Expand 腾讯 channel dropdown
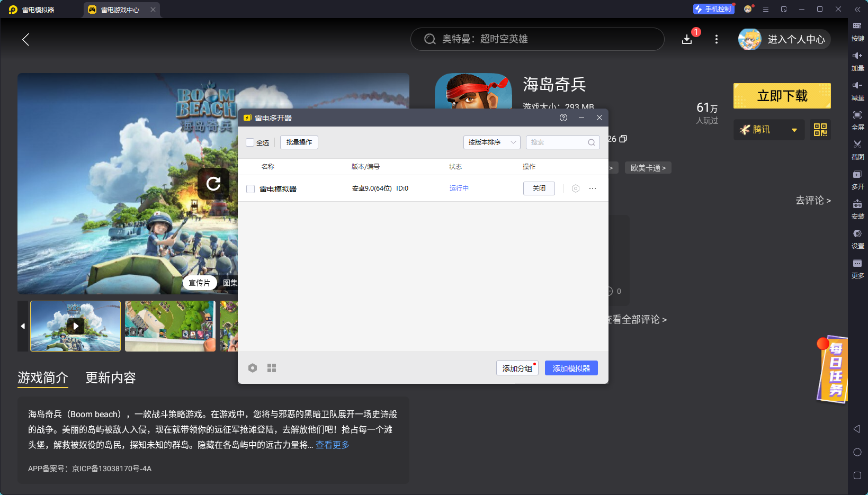The image size is (868, 495). click(x=769, y=130)
